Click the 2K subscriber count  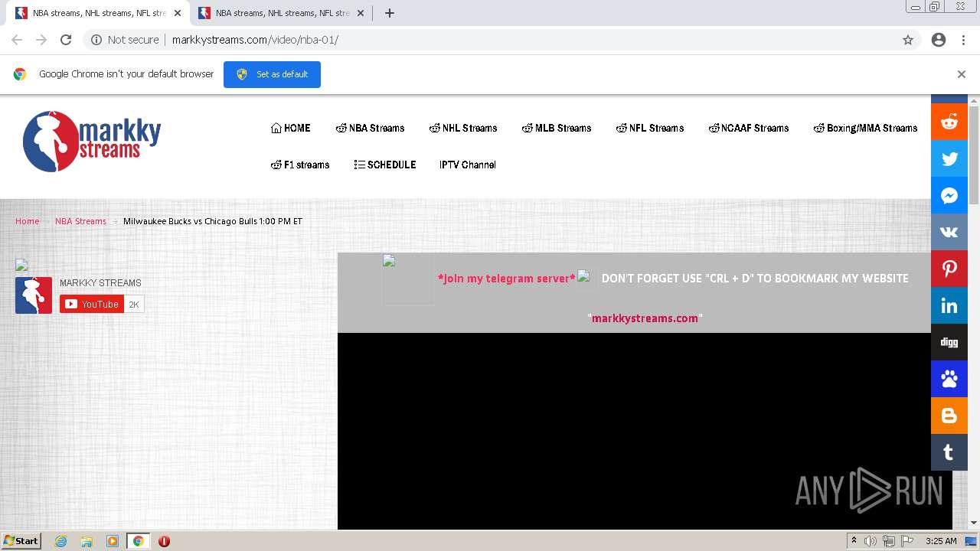tap(134, 304)
